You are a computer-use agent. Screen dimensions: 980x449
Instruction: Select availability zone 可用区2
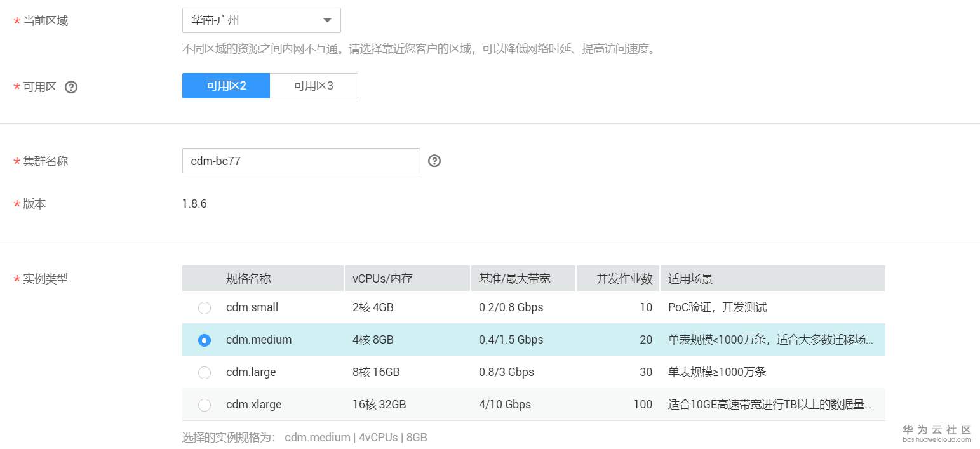click(226, 86)
